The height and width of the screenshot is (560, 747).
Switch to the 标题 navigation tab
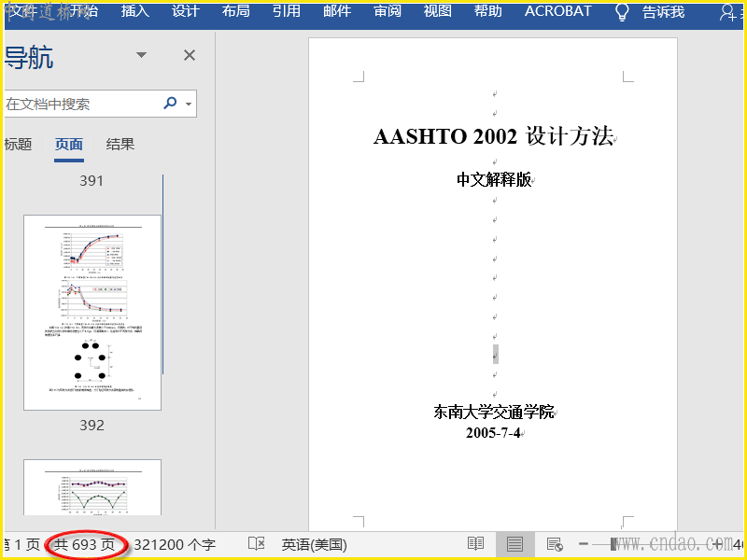(18, 144)
